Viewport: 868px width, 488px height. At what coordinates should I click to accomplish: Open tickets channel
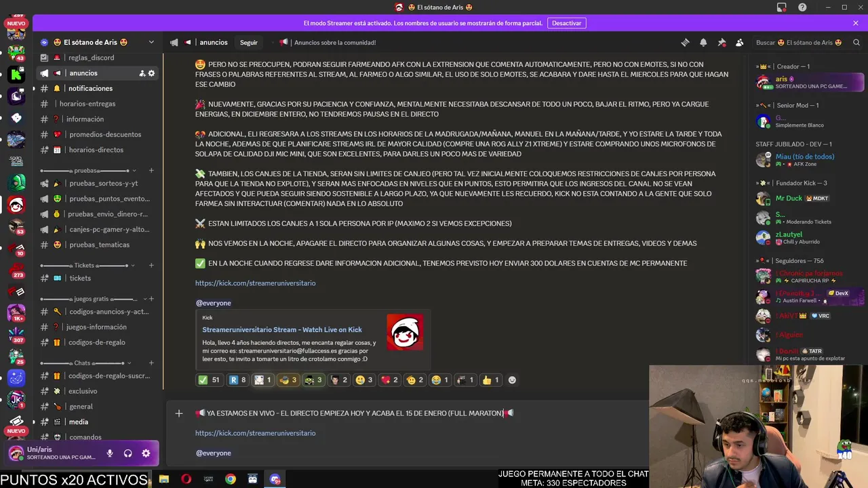(x=97, y=278)
